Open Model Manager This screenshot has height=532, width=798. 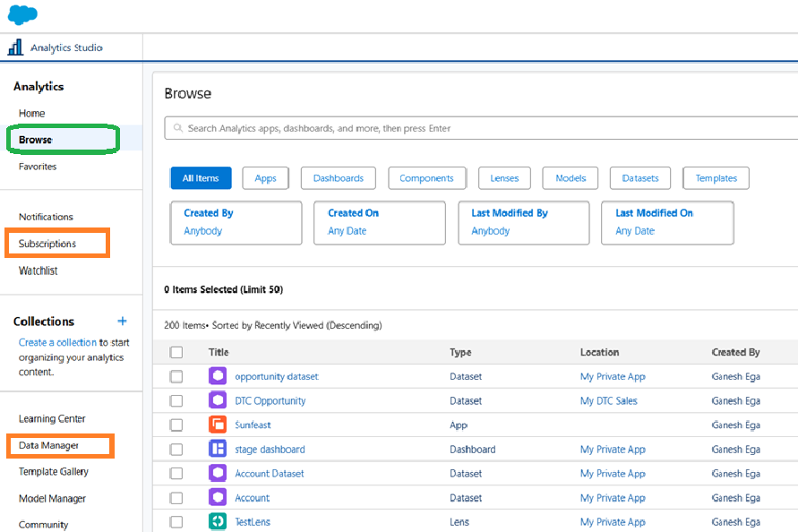[x=53, y=498]
